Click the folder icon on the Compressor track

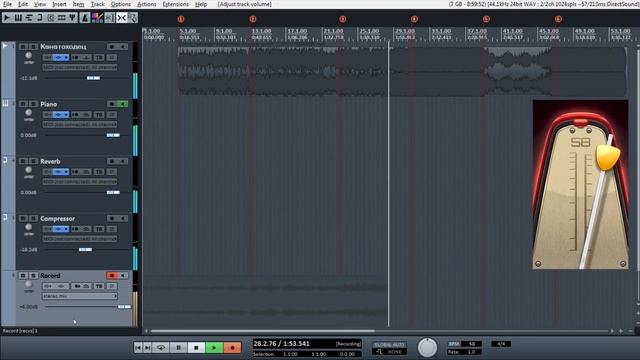pos(5,218)
